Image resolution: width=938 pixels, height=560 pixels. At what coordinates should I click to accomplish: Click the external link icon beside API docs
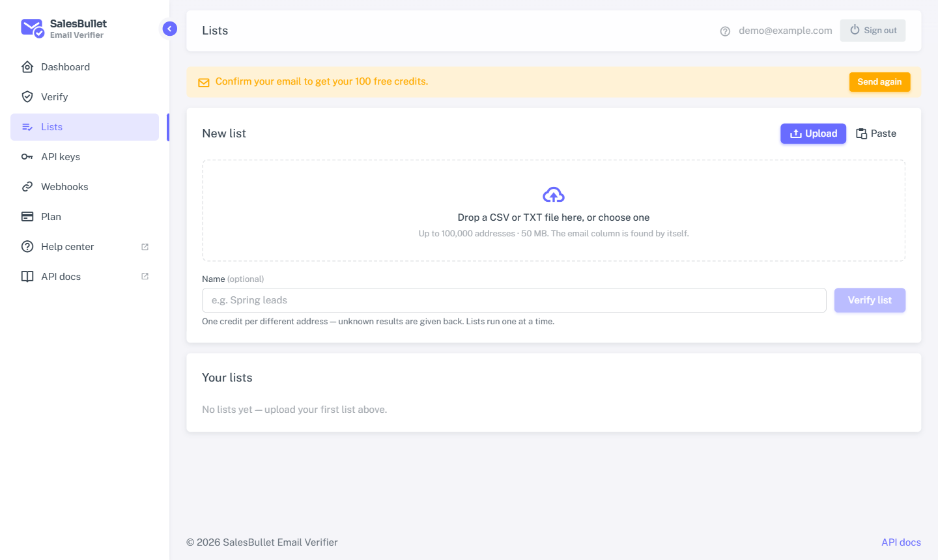(145, 277)
